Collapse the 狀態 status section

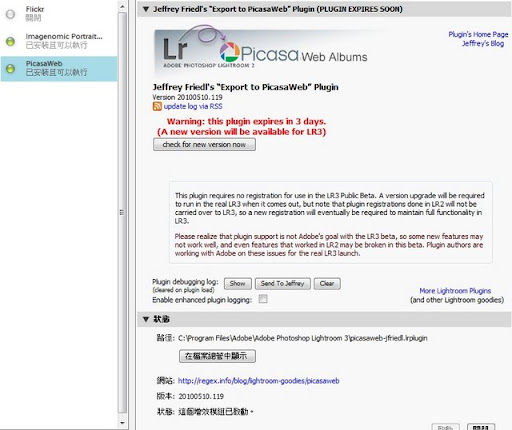146,319
